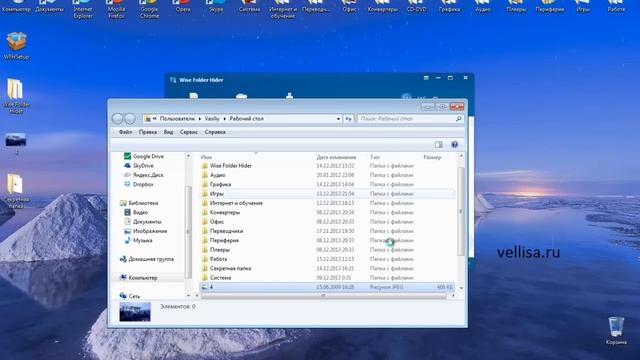Viewport: 640px width, 360px height.
Task: Expand the arrow after Пользователи in address bar
Action: click(x=200, y=119)
